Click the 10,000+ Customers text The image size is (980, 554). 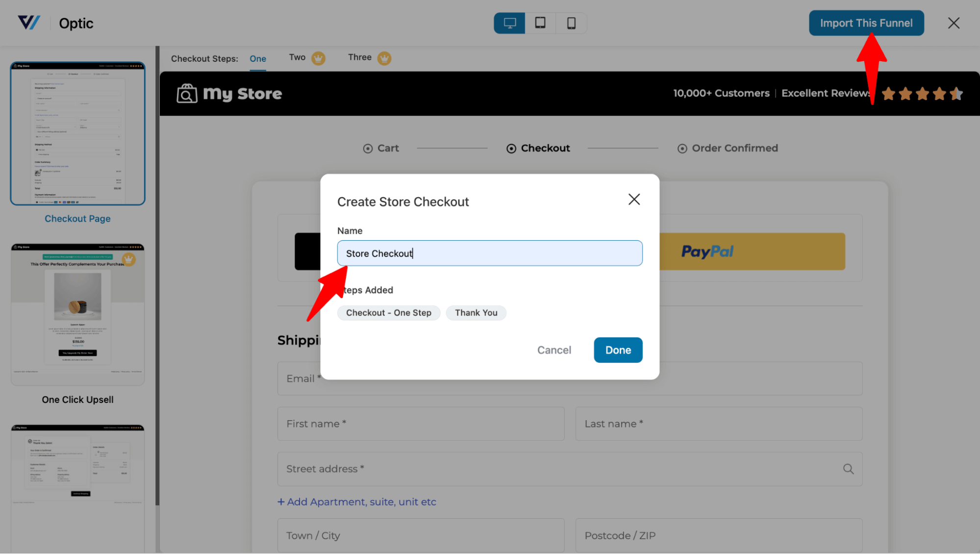(721, 93)
